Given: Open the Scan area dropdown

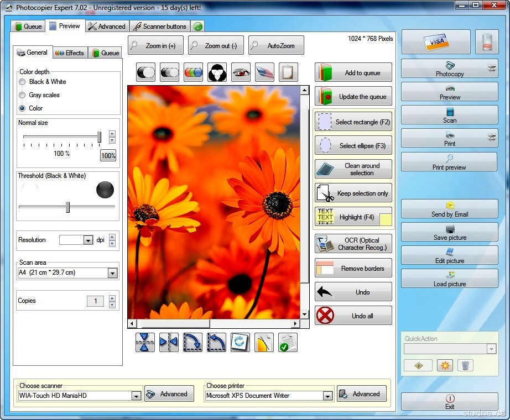Looking at the screenshot, I should click(x=112, y=273).
